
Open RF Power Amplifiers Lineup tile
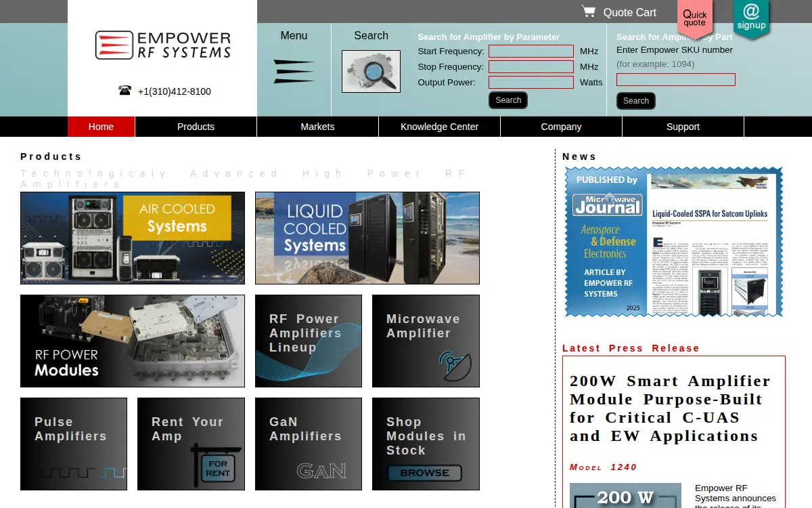[309, 341]
